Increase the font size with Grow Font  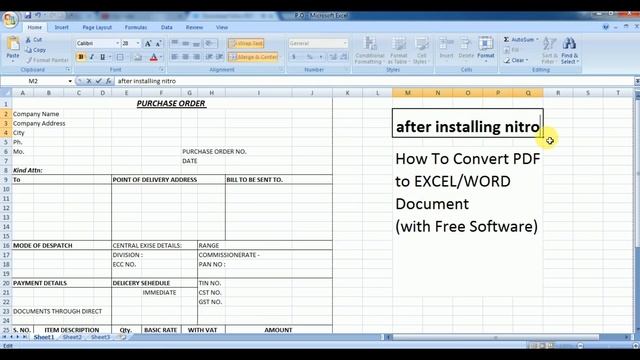pos(148,43)
